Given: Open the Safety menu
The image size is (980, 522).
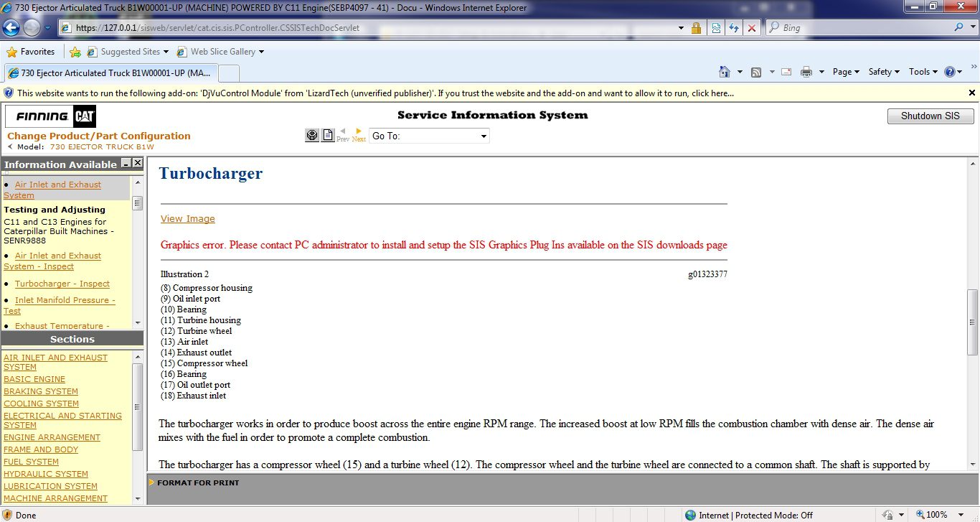Looking at the screenshot, I should [x=885, y=72].
